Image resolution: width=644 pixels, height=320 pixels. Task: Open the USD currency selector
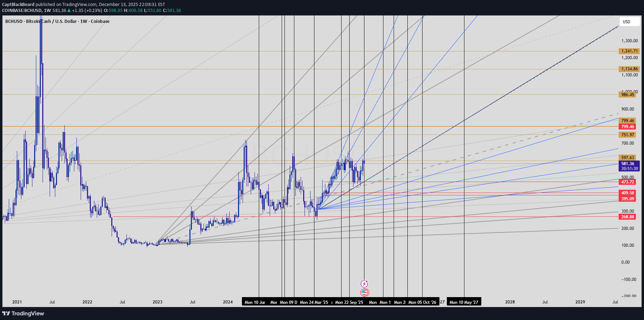tap(629, 22)
